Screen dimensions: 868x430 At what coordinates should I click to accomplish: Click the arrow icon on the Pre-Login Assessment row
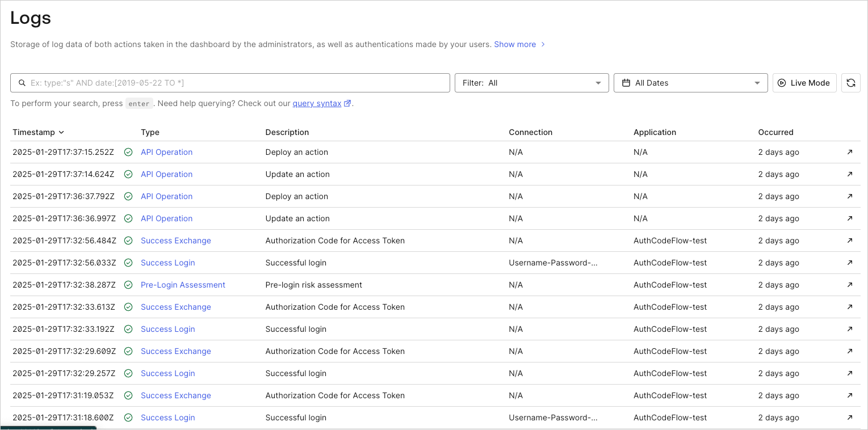tap(850, 285)
